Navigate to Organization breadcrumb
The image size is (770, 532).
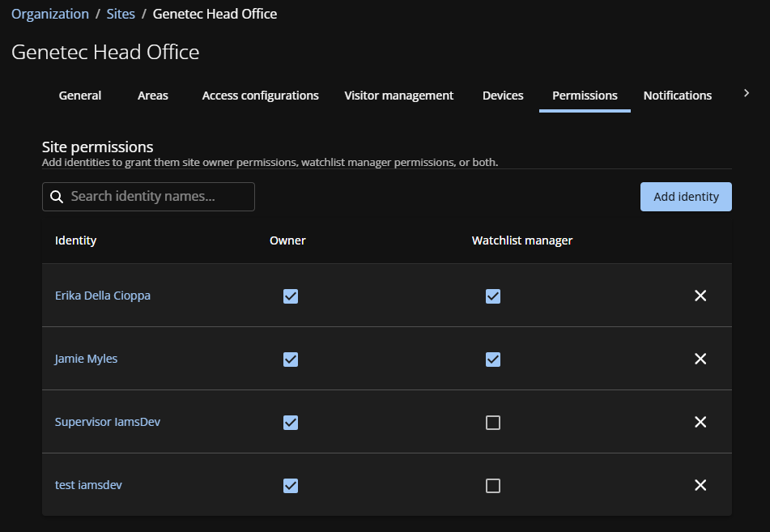tap(50, 14)
